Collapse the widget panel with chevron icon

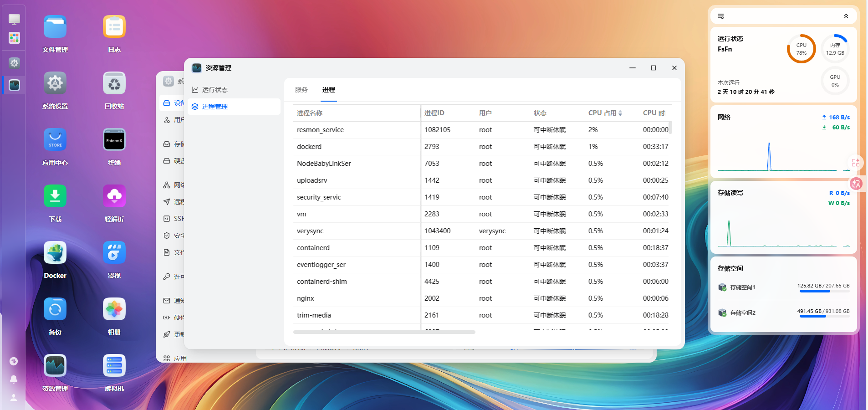846,16
